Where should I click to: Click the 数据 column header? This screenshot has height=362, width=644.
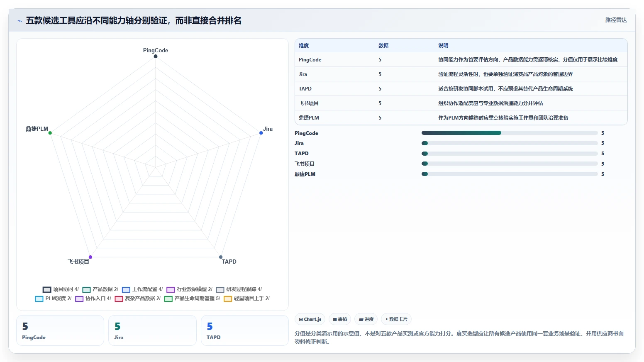point(383,46)
